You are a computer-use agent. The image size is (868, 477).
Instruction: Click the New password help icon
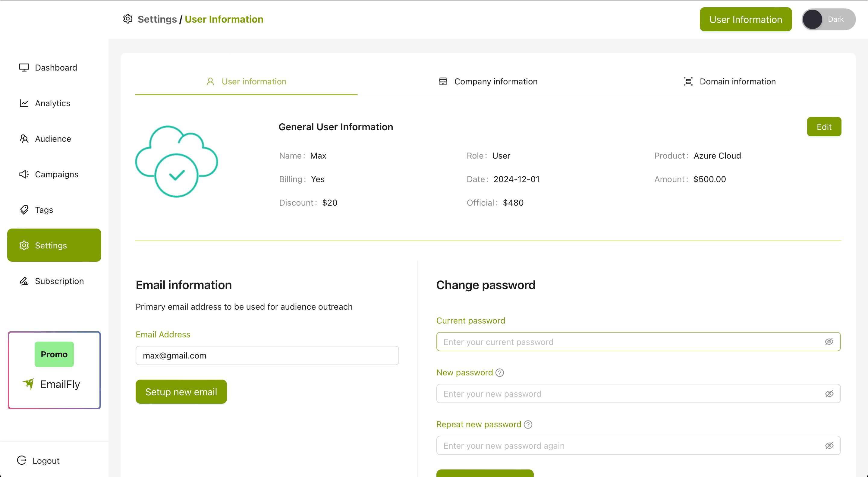tap(500, 372)
